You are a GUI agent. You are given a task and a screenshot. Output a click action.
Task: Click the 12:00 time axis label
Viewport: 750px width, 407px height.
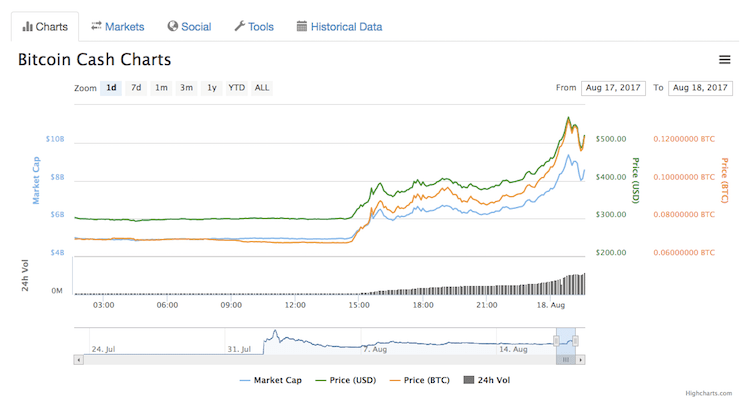(295, 305)
